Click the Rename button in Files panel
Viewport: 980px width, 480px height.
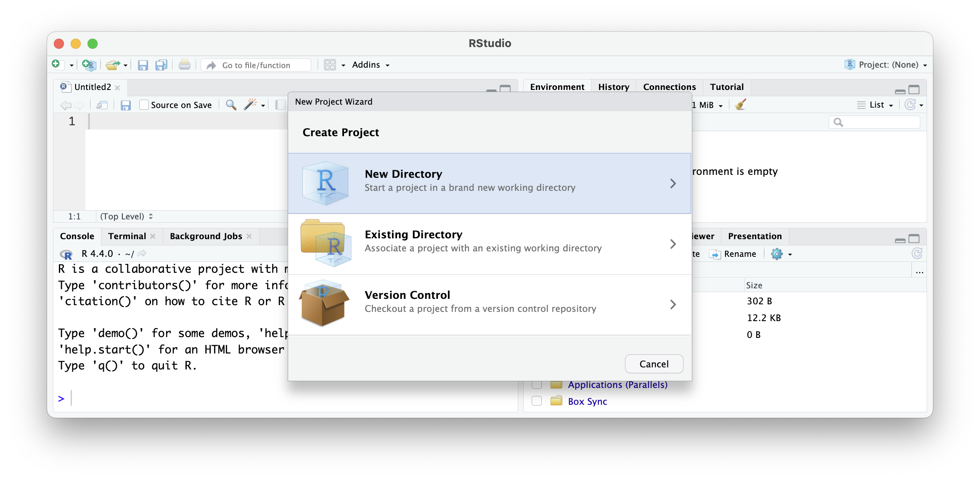(x=737, y=254)
